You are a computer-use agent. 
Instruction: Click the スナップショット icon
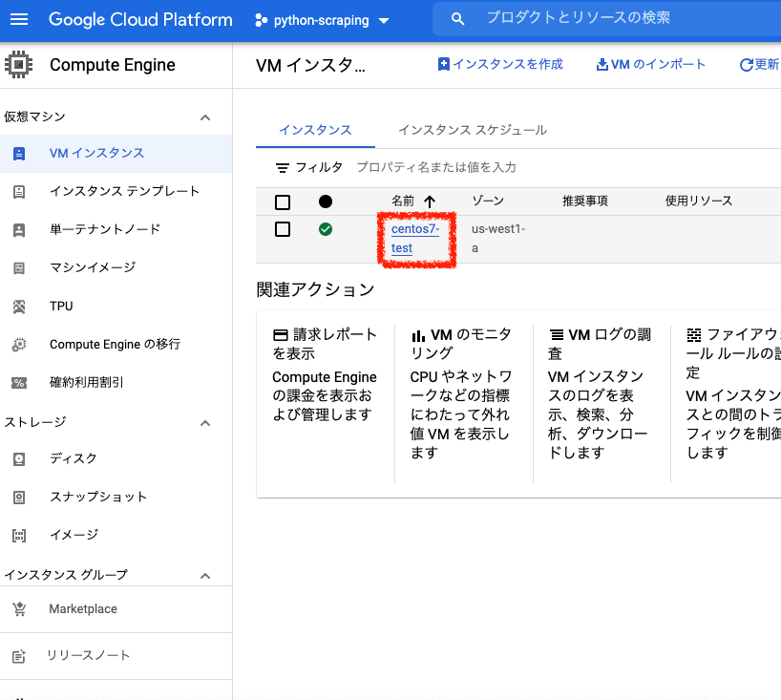19,498
